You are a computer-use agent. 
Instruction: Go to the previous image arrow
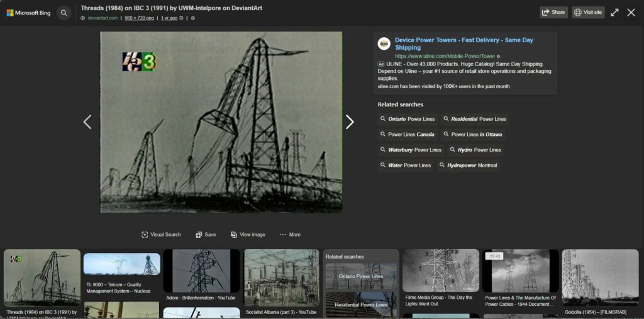click(x=87, y=122)
